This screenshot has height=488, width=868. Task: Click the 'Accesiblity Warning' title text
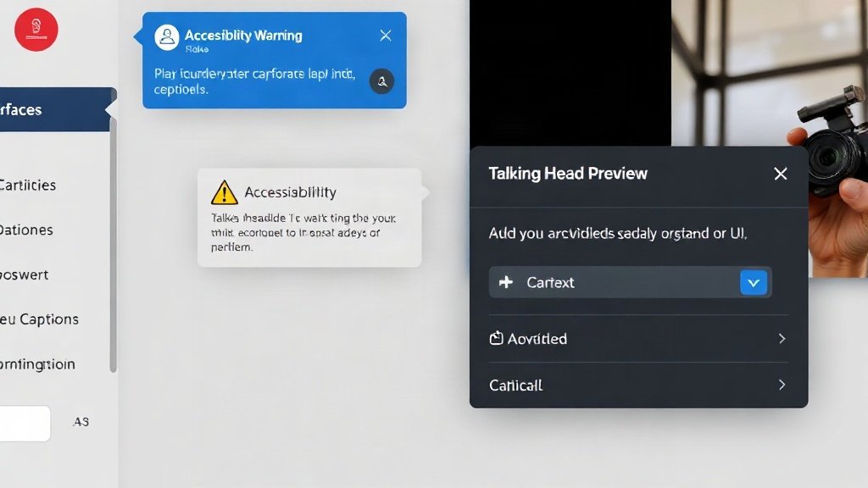tap(243, 36)
